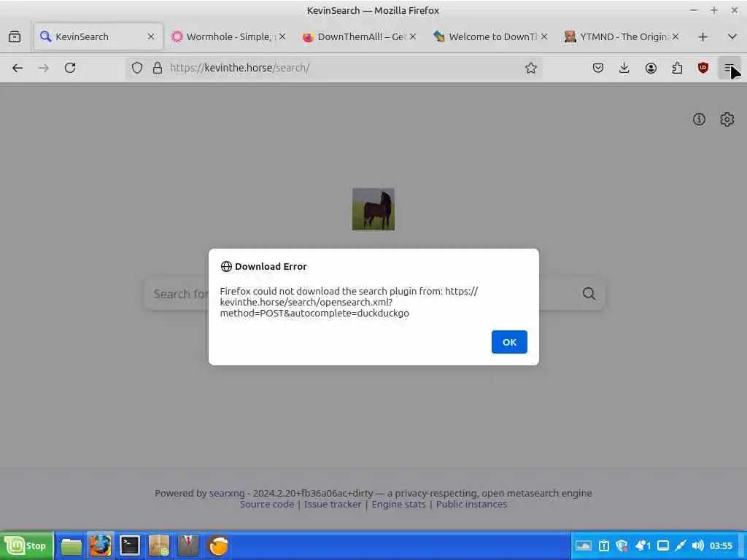Switch to Welcome to DownThemAll tab
Viewport: 747px width, 560px height.
[491, 36]
